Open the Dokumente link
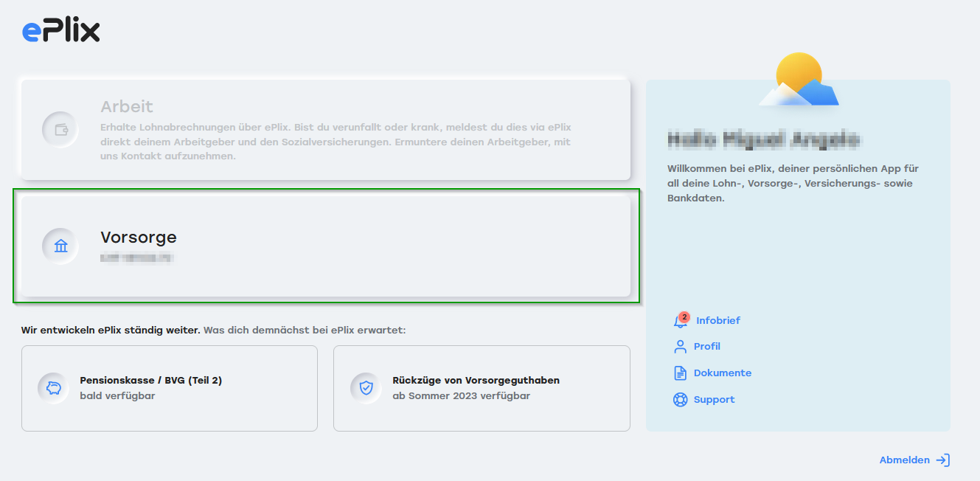The height and width of the screenshot is (481, 980). 723,373
